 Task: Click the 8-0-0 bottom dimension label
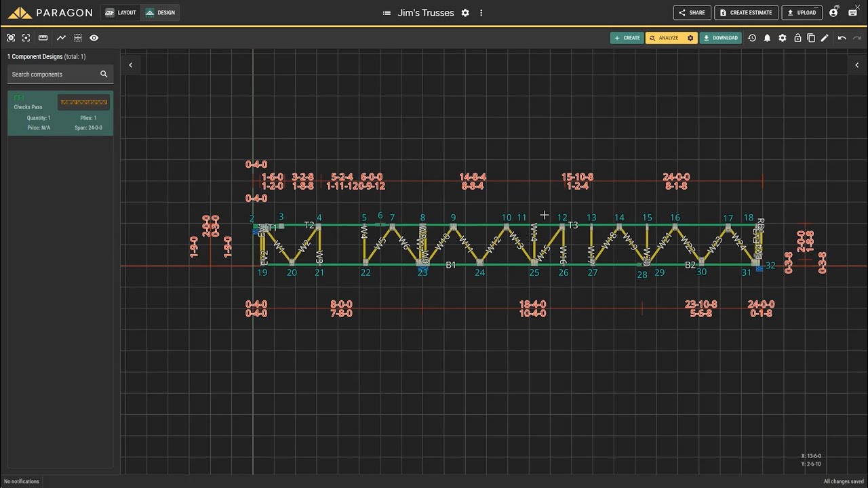pyautogui.click(x=341, y=304)
